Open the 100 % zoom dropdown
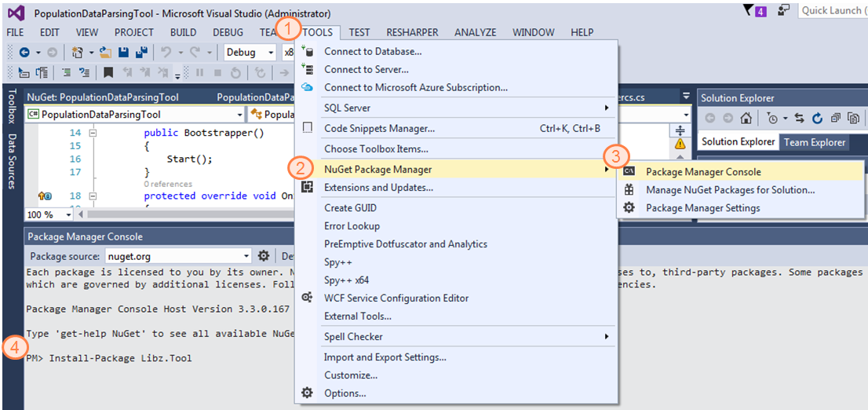Image resolution: width=868 pixels, height=410 pixels. [49, 214]
